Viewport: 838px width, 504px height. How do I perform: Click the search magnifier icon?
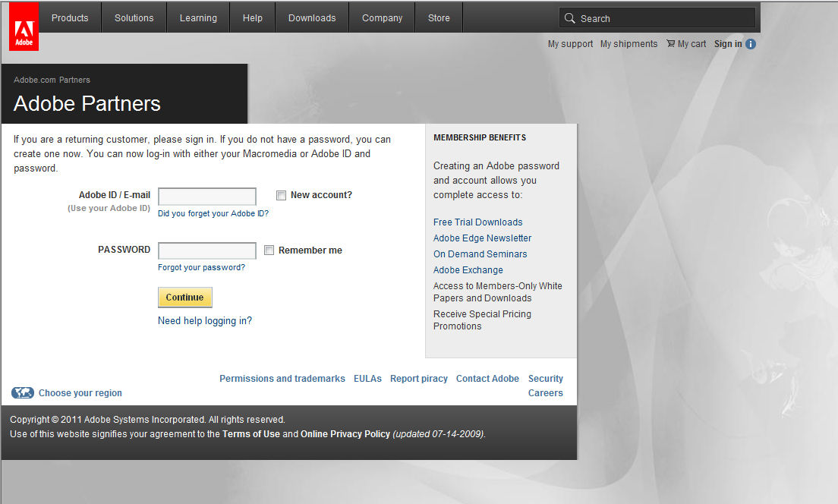point(569,17)
